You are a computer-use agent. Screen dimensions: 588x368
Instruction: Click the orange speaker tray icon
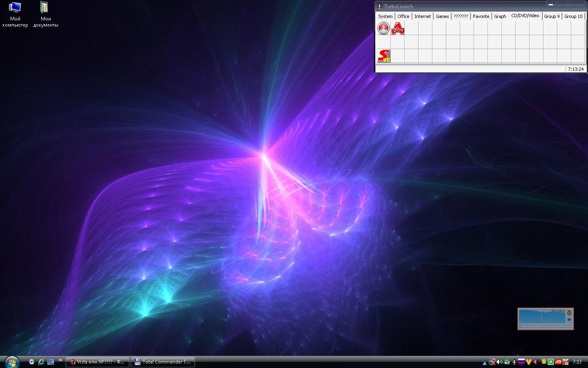click(x=536, y=362)
